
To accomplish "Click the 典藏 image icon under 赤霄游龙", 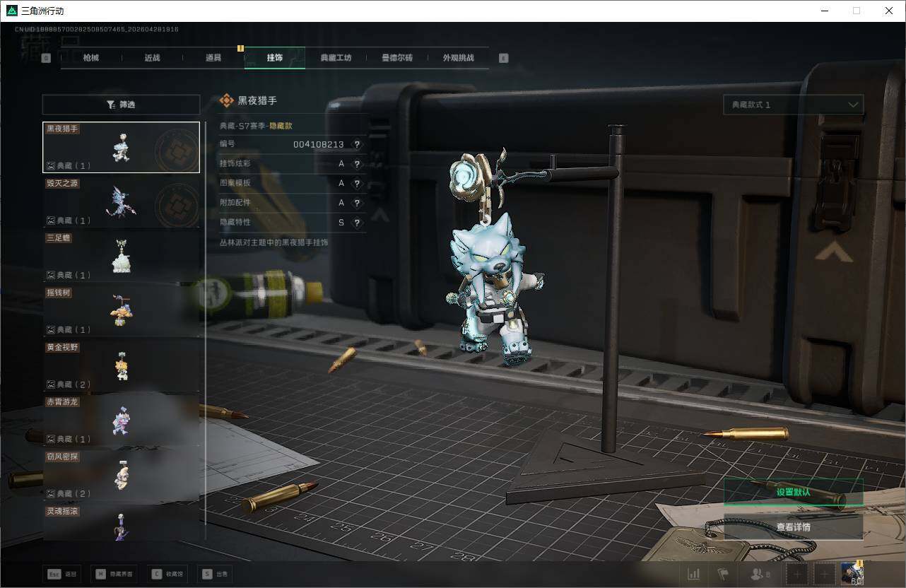I will pos(51,439).
